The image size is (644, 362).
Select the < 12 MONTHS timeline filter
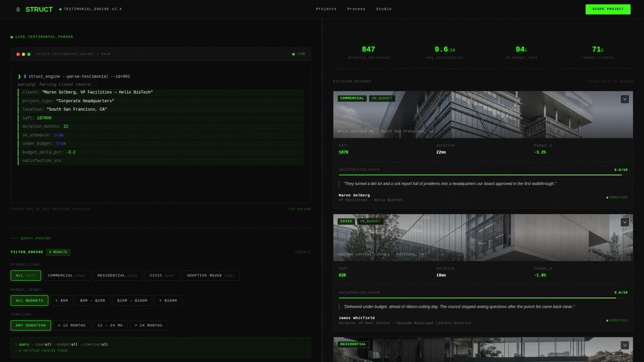click(71, 325)
